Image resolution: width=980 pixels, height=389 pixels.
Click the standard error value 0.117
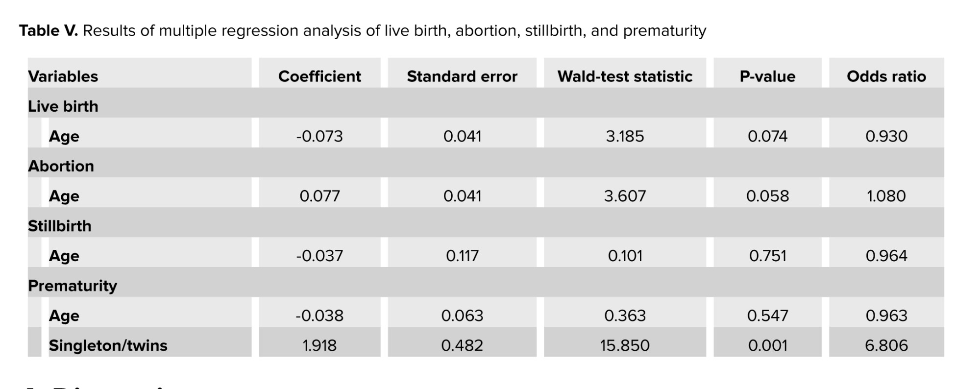tap(462, 256)
